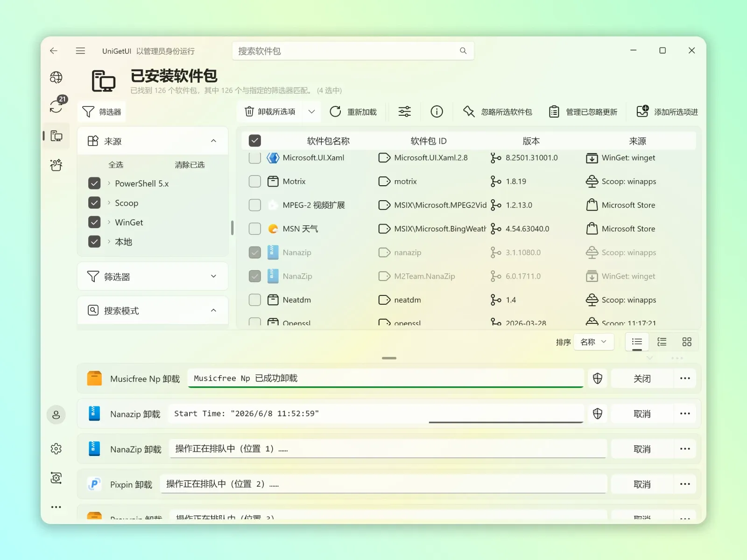Switch to grid icons view layout
The image size is (747, 560).
687,342
